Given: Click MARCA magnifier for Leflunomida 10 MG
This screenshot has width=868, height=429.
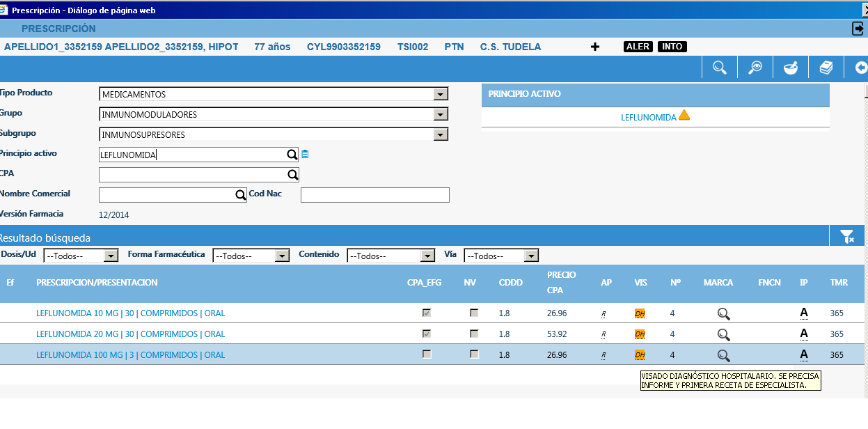Looking at the screenshot, I should [x=724, y=314].
